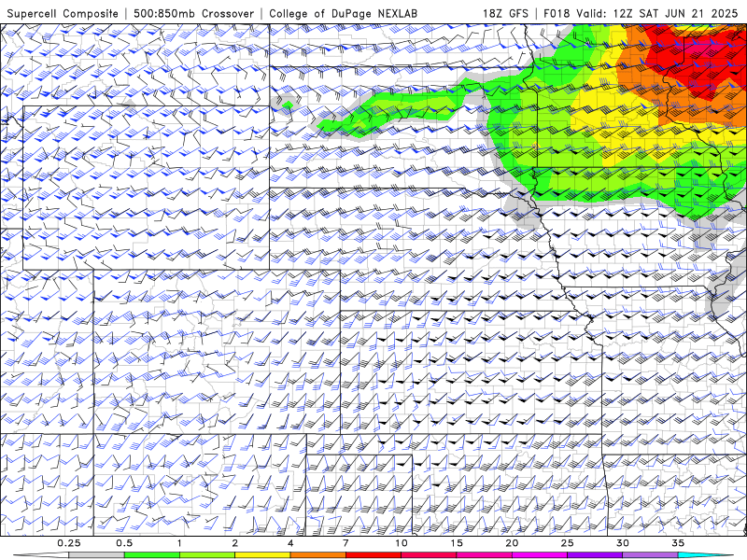Click the 0.25 legend value

click(69, 543)
